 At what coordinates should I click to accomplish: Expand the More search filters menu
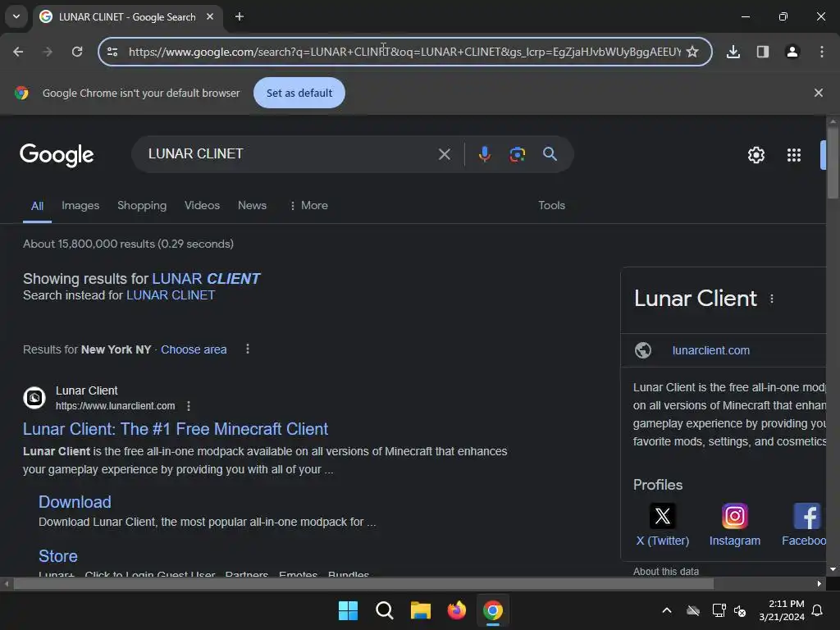308,205
